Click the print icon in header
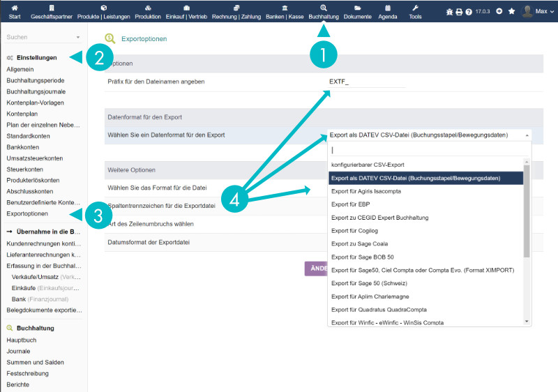 (x=459, y=12)
